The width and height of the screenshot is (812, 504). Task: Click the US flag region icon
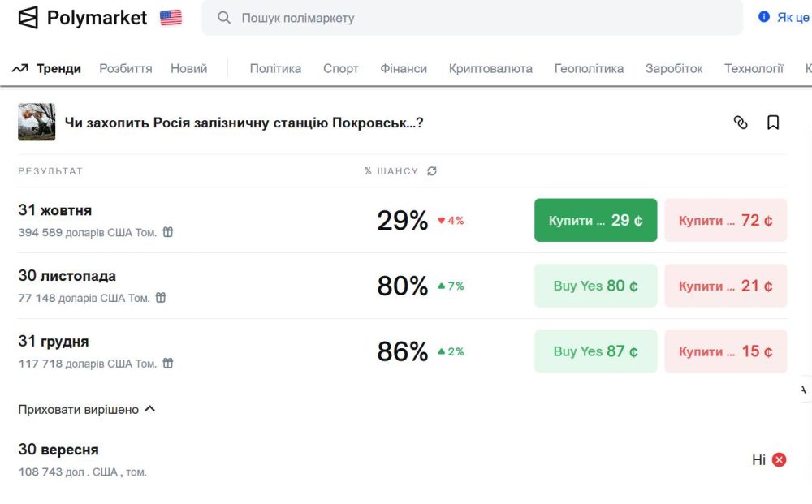click(171, 18)
